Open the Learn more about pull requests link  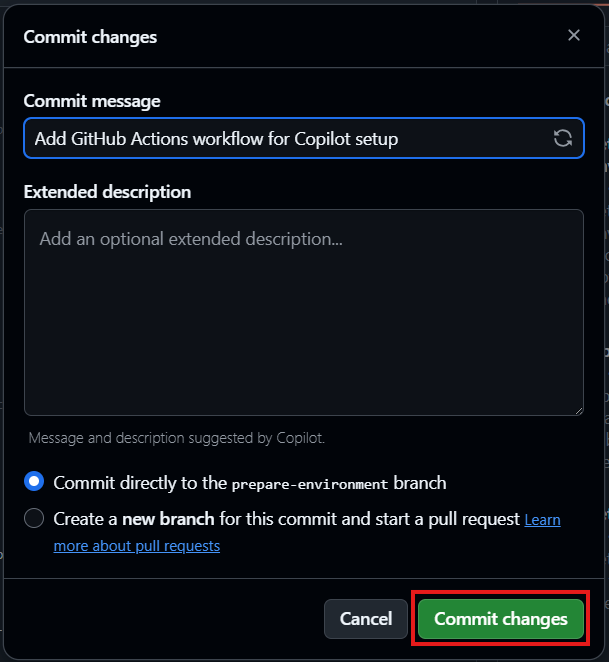click(x=136, y=546)
